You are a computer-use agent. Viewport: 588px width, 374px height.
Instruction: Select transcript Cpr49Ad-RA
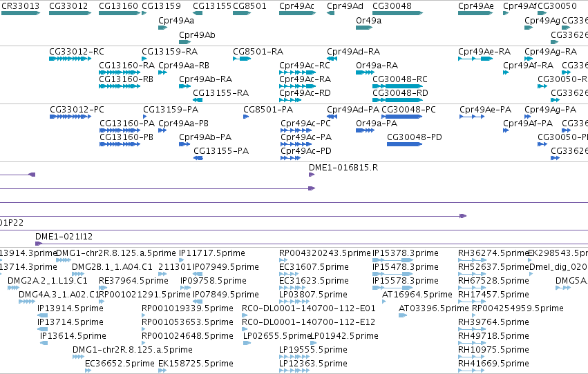point(353,52)
